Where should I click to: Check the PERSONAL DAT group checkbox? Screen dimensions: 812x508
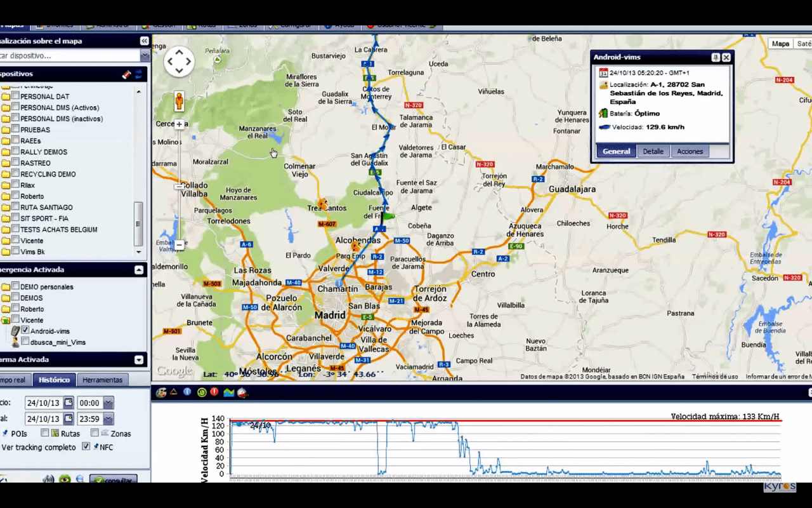[x=15, y=96]
